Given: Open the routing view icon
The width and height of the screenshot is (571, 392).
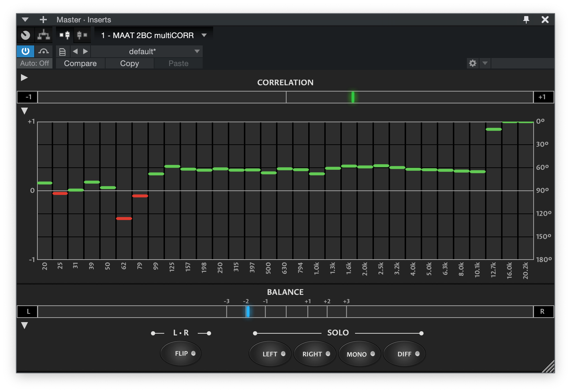Looking at the screenshot, I should coord(44,35).
